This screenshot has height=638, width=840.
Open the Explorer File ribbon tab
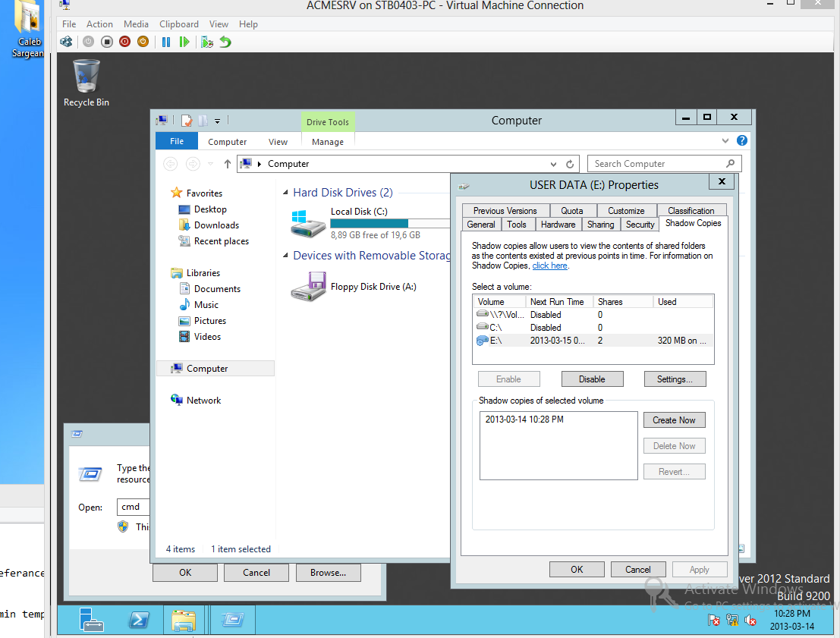177,141
